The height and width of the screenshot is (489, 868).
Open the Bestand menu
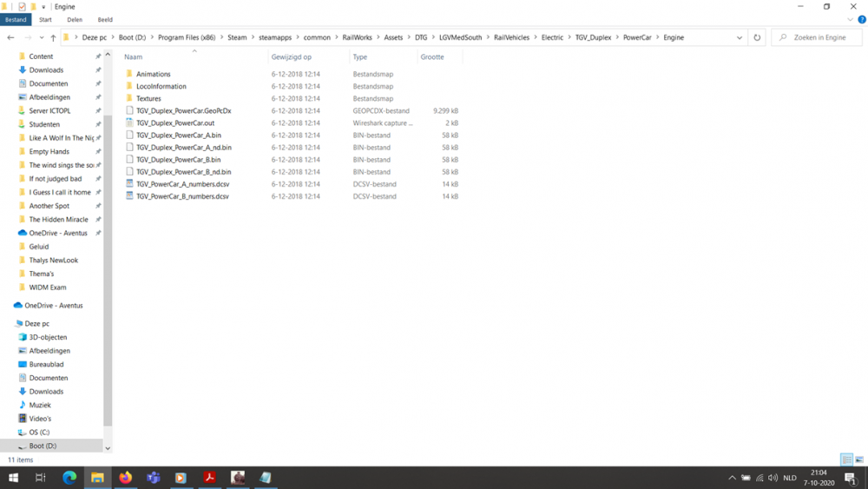point(16,19)
